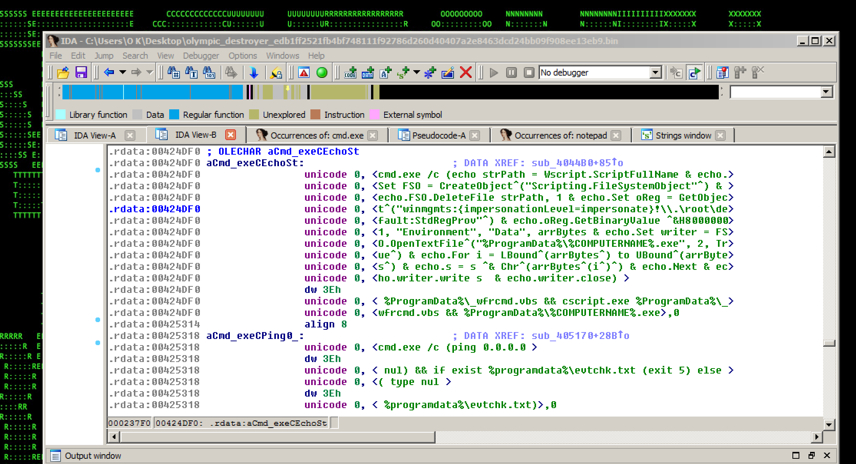Click the tracing icon with X
This screenshot has width=856, height=464.
758,73
